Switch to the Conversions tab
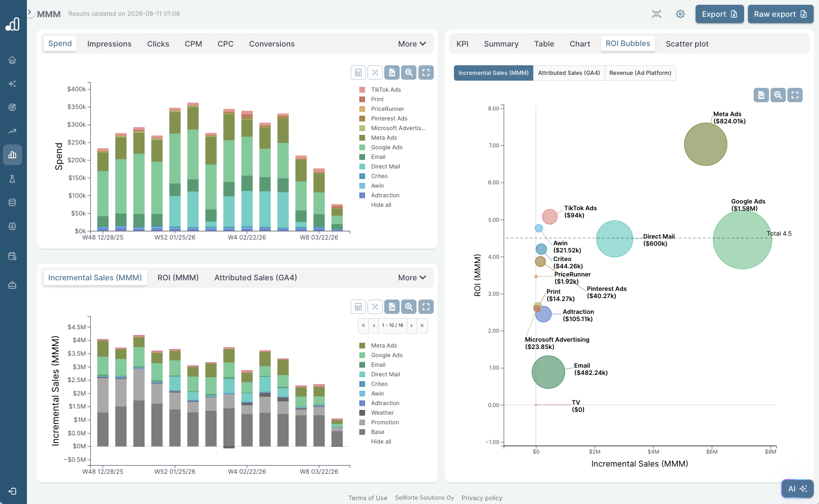 pyautogui.click(x=272, y=44)
